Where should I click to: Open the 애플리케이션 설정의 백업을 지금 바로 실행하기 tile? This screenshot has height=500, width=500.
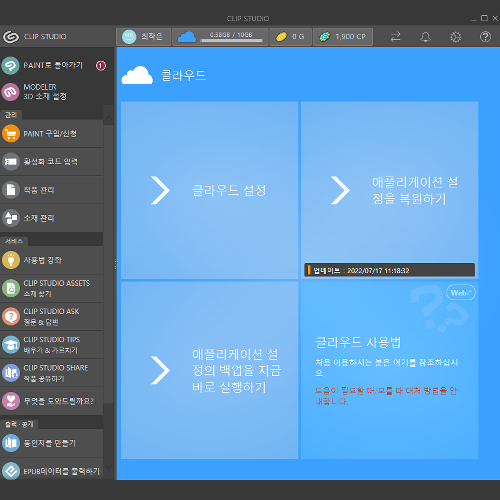coord(209,370)
